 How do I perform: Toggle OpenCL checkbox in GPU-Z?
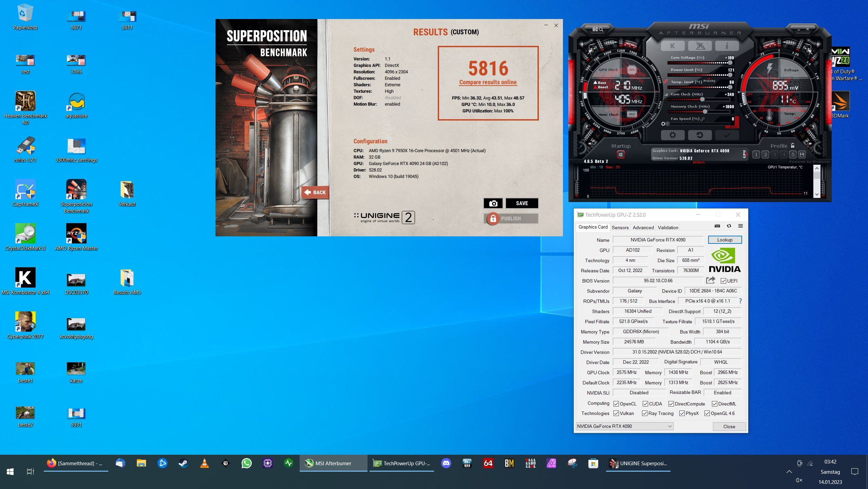click(x=616, y=404)
